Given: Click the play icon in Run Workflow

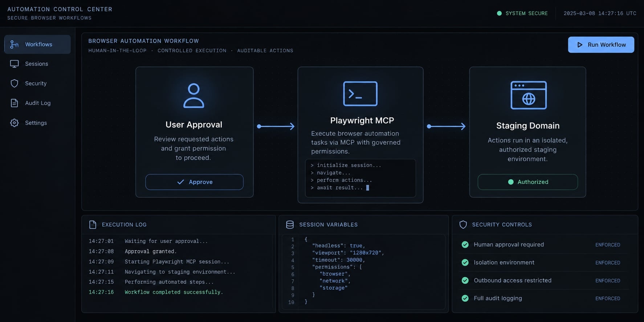Looking at the screenshot, I should point(580,45).
